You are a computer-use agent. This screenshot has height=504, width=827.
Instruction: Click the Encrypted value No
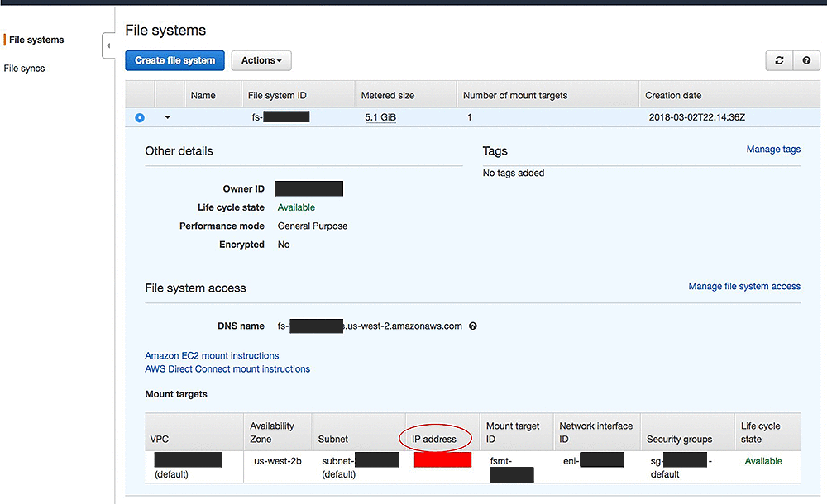284,245
